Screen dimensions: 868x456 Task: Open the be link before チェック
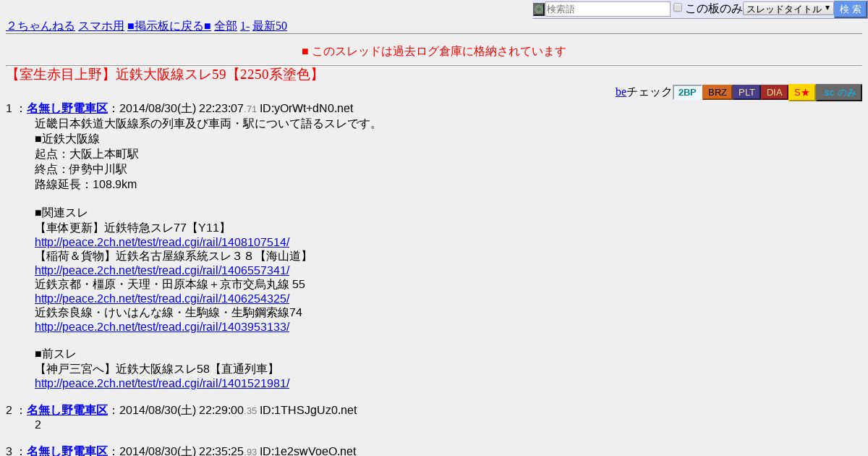[x=621, y=92]
